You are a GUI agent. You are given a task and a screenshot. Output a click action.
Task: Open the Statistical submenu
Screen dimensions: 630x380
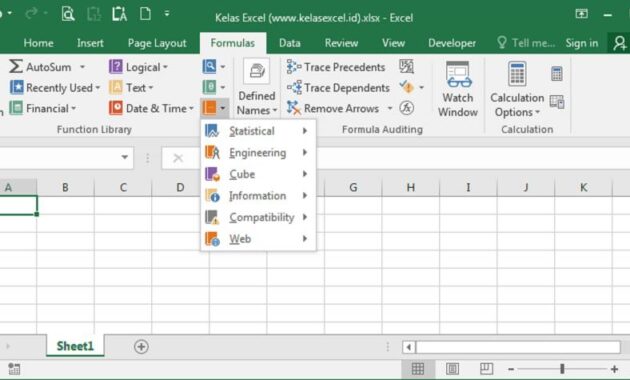click(258, 131)
